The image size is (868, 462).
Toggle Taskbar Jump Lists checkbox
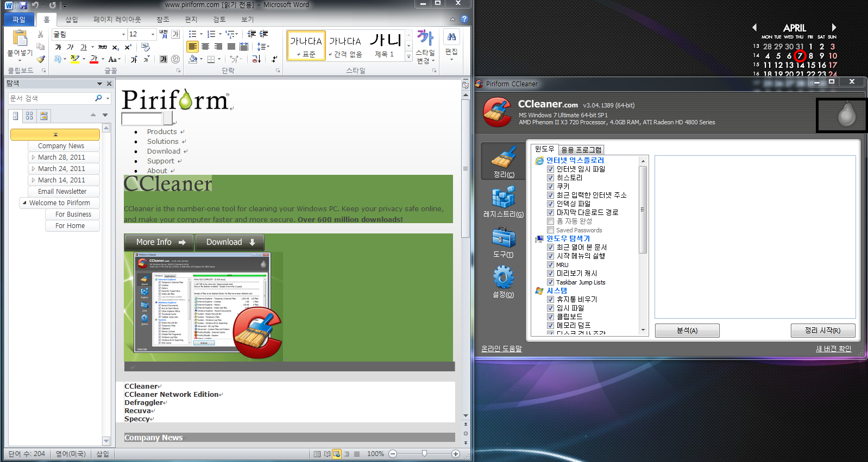point(550,282)
